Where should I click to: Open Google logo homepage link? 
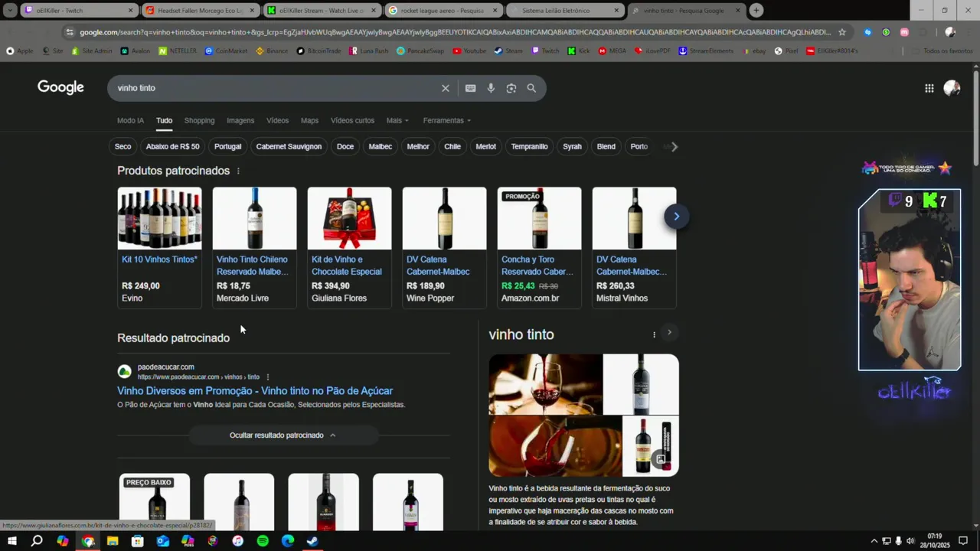coord(60,87)
